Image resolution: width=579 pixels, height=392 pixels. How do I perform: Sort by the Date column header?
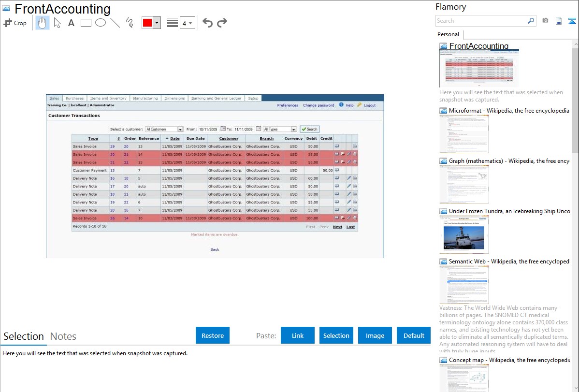pyautogui.click(x=174, y=139)
